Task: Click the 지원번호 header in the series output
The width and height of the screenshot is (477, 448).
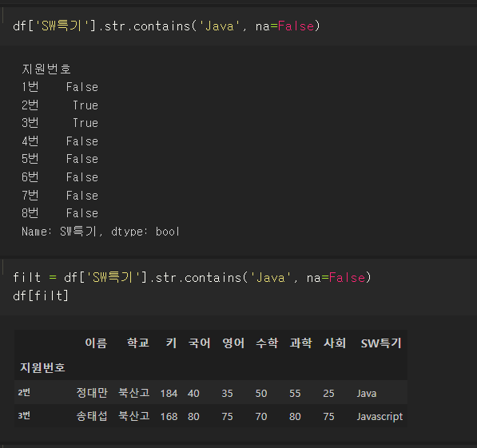Action: [46, 69]
